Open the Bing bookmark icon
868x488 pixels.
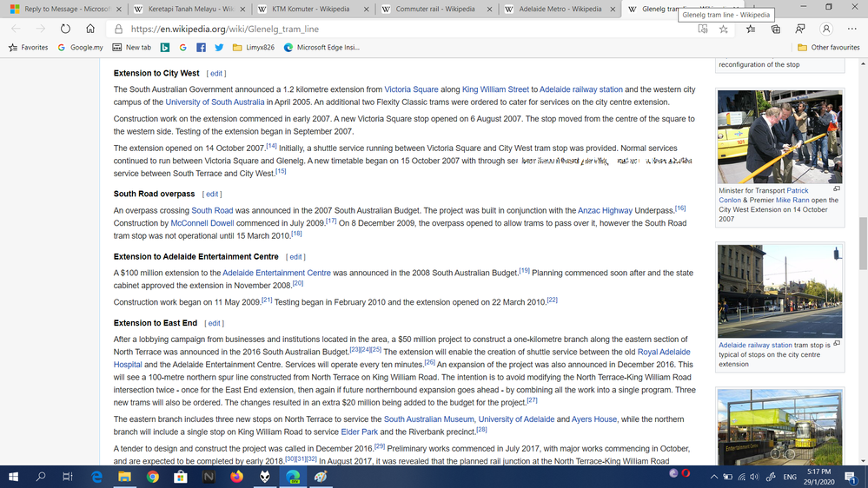165,48
